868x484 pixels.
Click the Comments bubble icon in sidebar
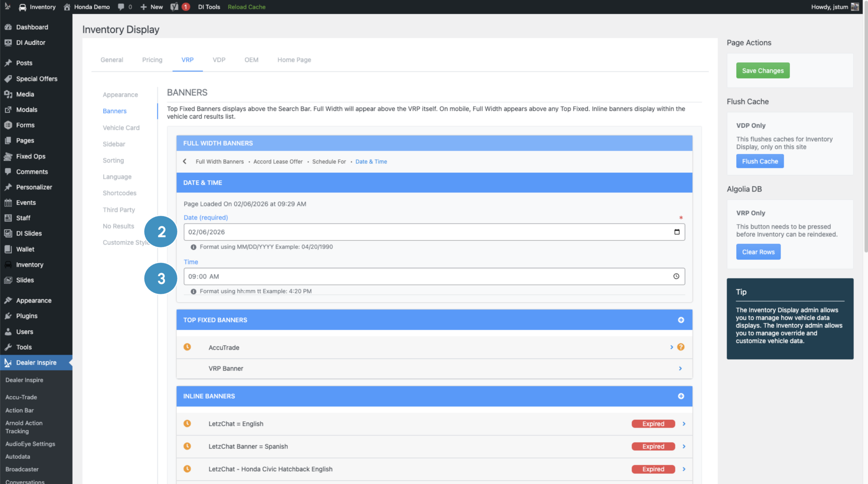(x=8, y=171)
